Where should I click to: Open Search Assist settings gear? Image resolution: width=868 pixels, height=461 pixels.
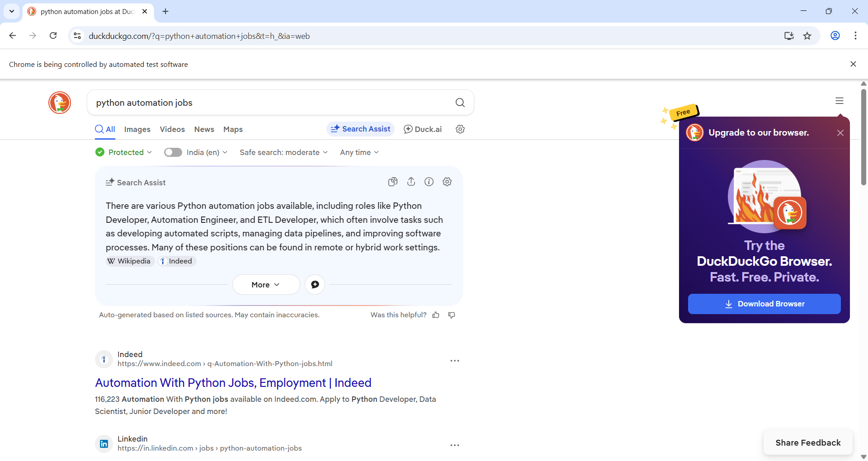coord(447,182)
